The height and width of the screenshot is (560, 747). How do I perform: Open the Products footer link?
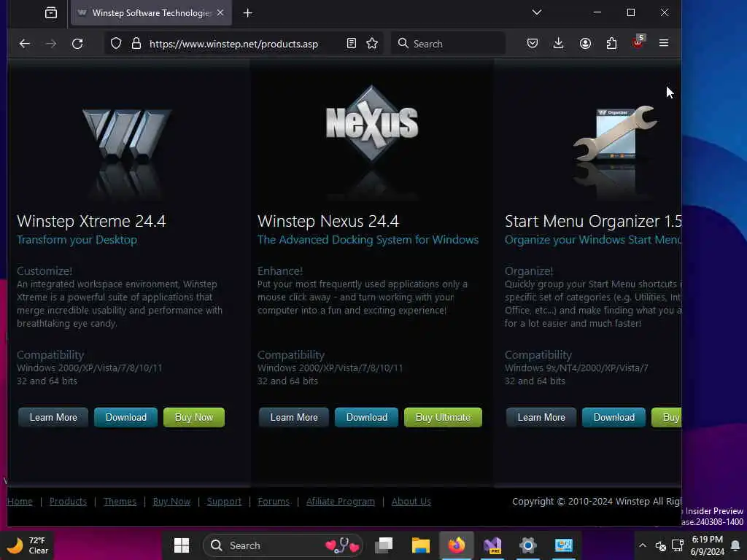click(68, 502)
